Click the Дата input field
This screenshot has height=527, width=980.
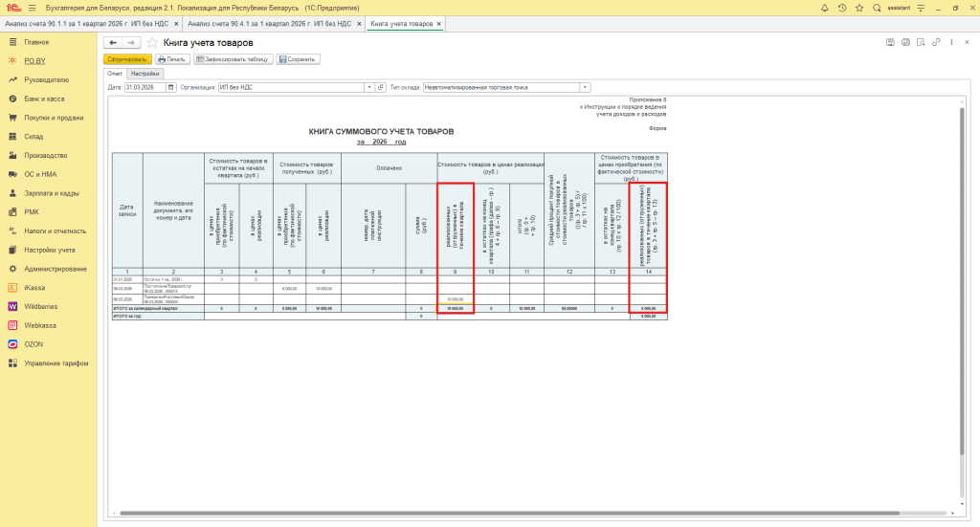click(145, 87)
